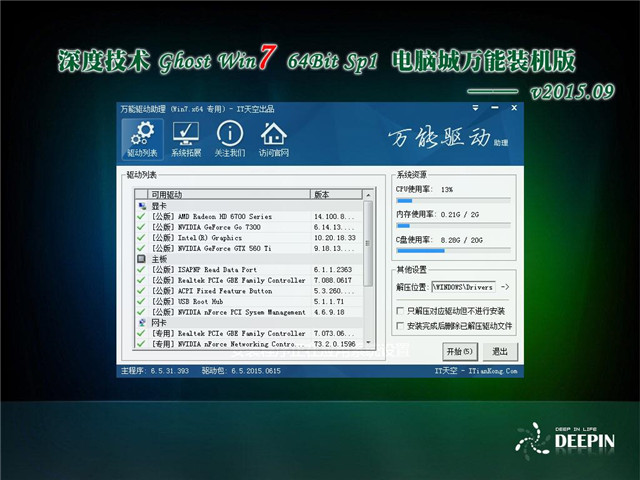Click the 版本 column header
The height and width of the screenshot is (480, 640).
coord(336,194)
